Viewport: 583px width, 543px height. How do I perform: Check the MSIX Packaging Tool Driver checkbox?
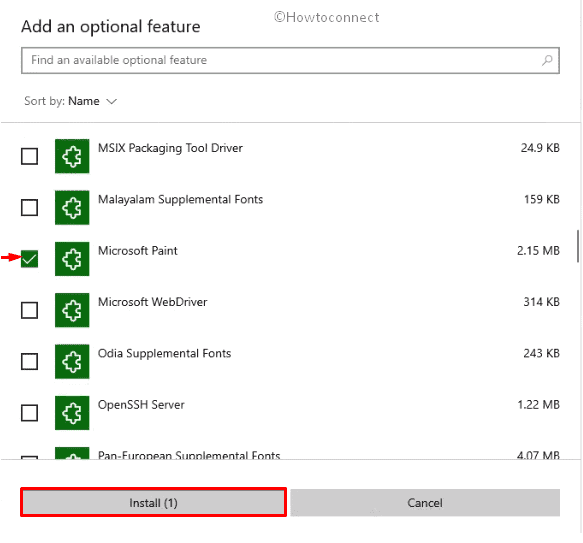[x=29, y=156]
